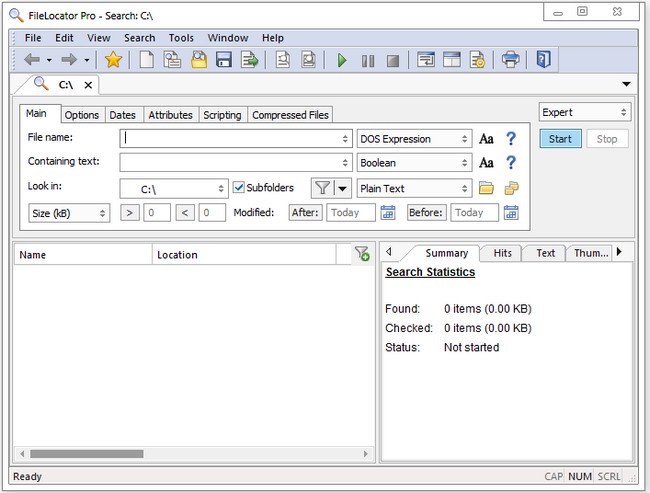650x493 pixels.
Task: Switch to the Hits tab
Action: pyautogui.click(x=502, y=253)
